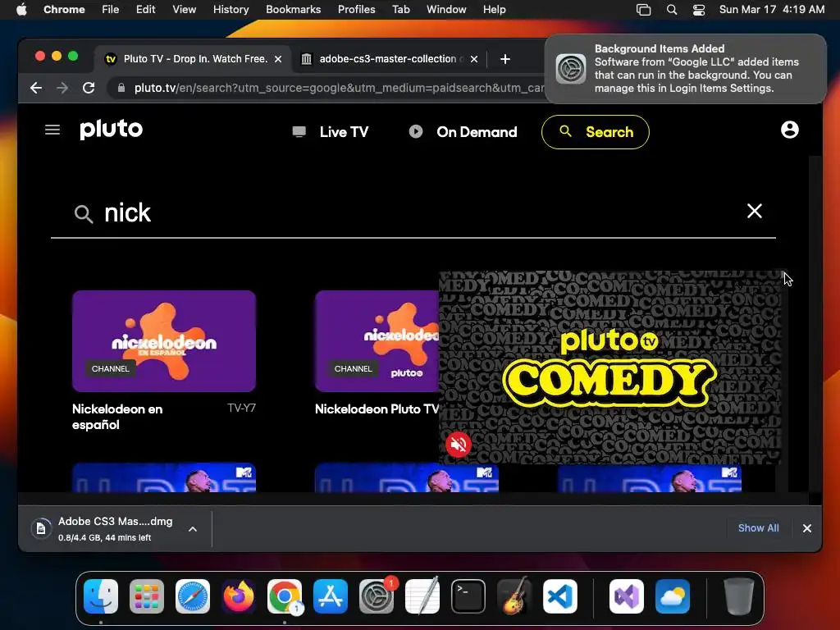The height and width of the screenshot is (630, 840).
Task: Open the Chrome menu in menu bar
Action: [64, 10]
